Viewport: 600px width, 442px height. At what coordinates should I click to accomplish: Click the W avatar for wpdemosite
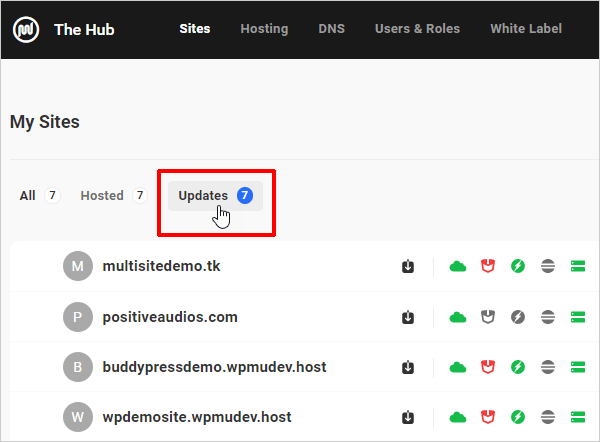(78, 417)
